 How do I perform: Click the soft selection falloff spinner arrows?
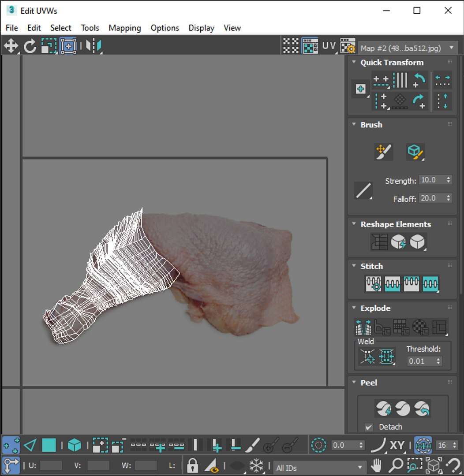tap(361, 445)
